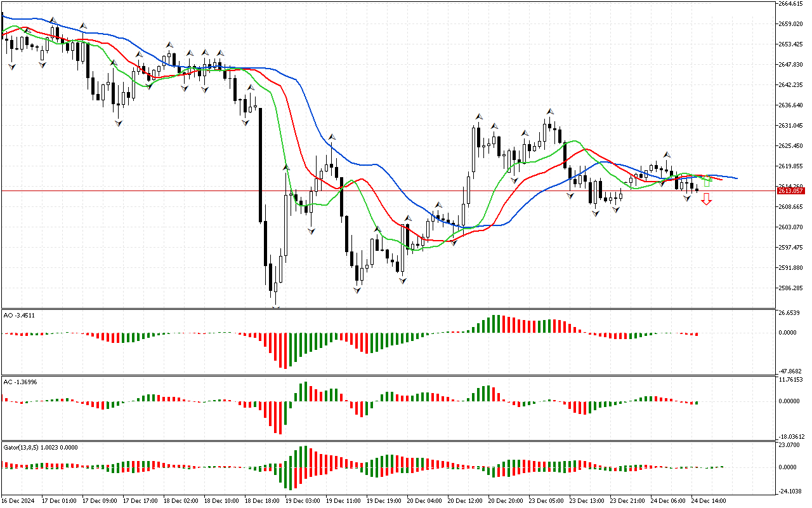Click price axis value 2608.665
The width and height of the screenshot is (812, 508).
click(791, 207)
